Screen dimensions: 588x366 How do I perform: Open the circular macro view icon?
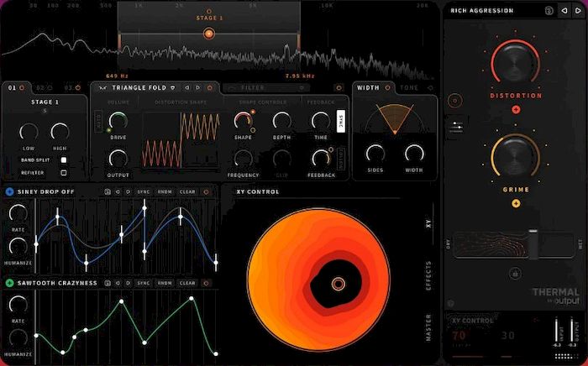(x=455, y=101)
